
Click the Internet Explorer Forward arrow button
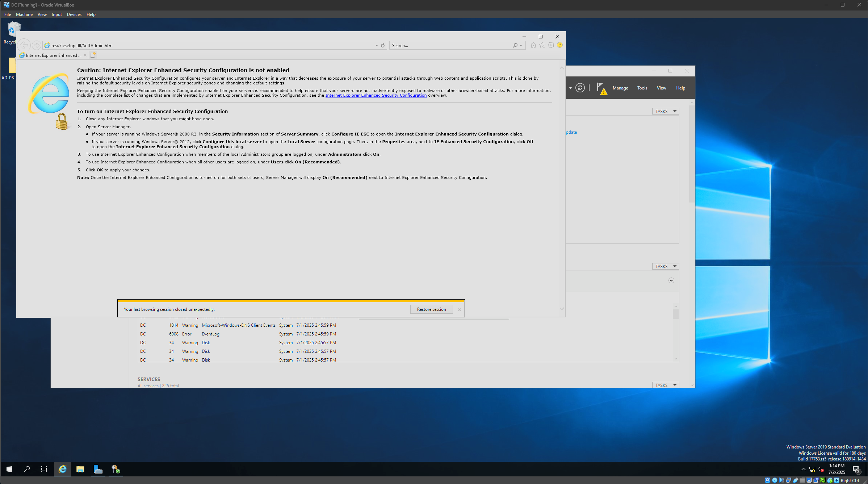[36, 45]
